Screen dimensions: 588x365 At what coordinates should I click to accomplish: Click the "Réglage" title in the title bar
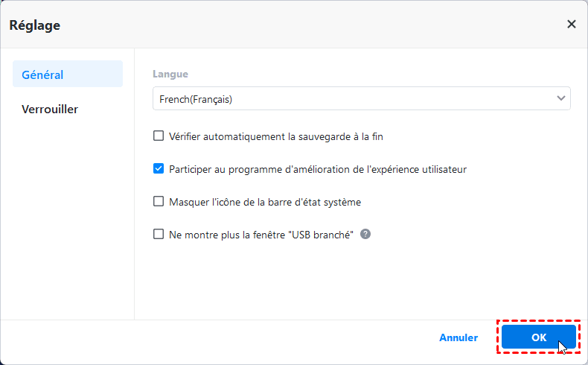pos(35,25)
